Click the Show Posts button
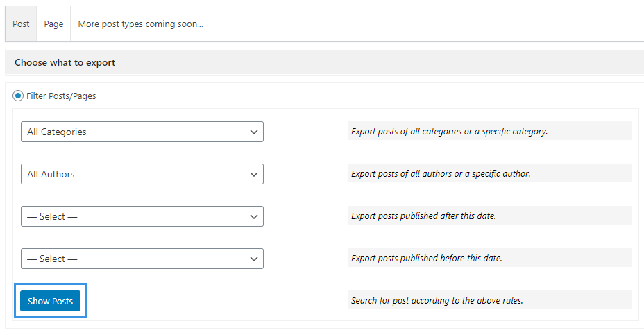Image resolution: width=644 pixels, height=332 pixels. (50, 301)
